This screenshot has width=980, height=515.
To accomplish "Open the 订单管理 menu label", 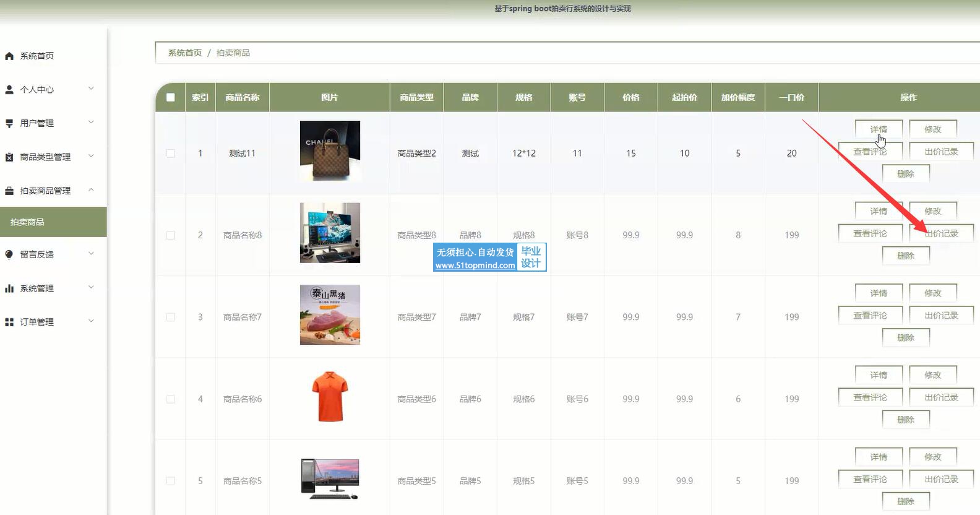I will 37,322.
